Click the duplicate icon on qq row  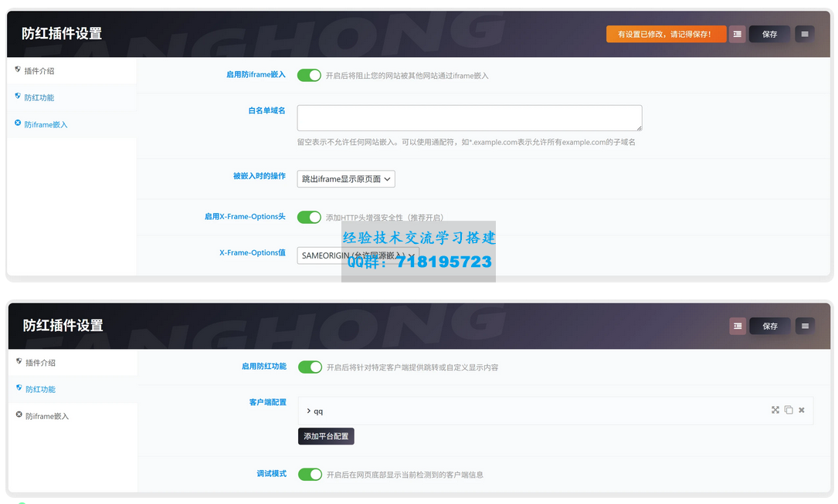[x=789, y=410]
